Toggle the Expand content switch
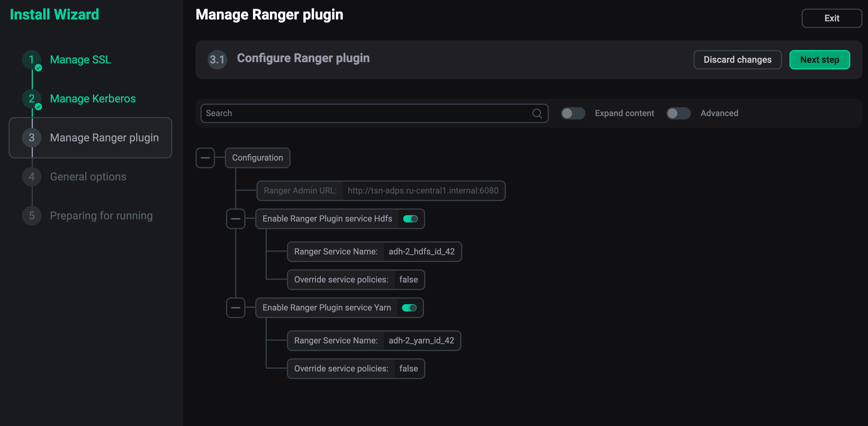The height and width of the screenshot is (426, 868). pos(573,113)
